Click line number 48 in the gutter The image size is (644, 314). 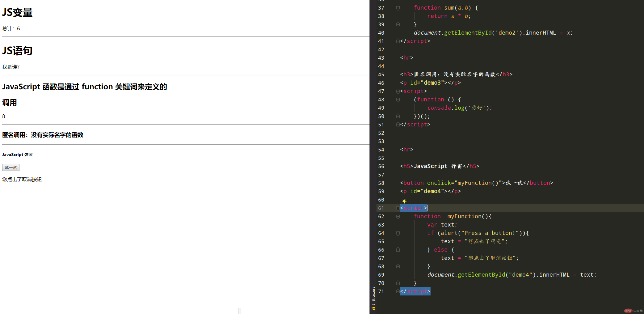click(381, 100)
